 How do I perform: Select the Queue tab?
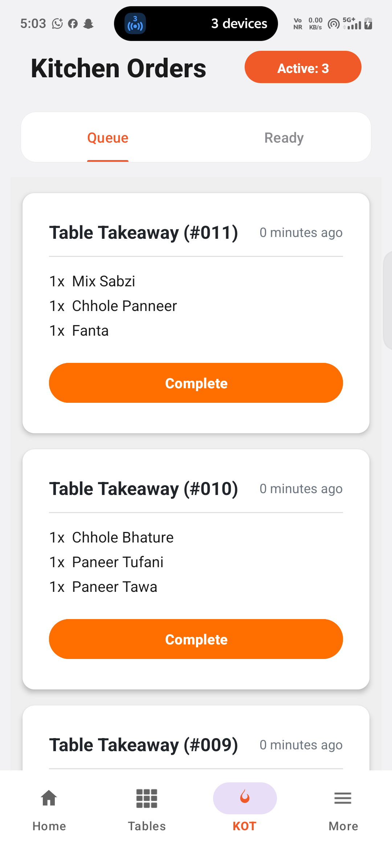coord(108,138)
